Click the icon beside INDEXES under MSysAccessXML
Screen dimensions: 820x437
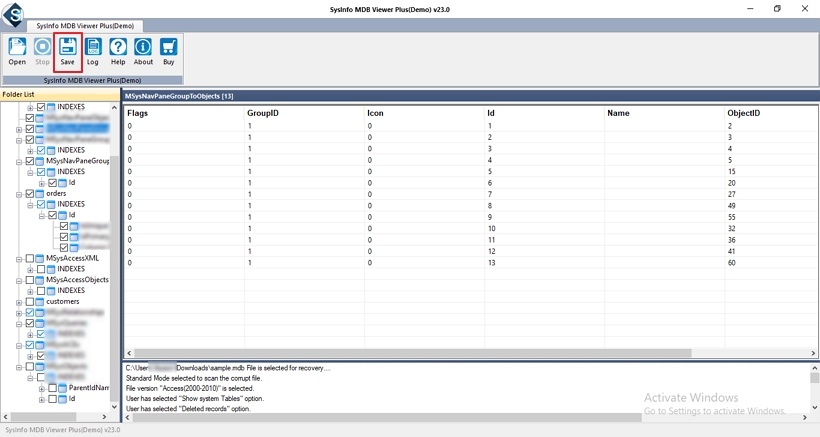[x=51, y=269]
